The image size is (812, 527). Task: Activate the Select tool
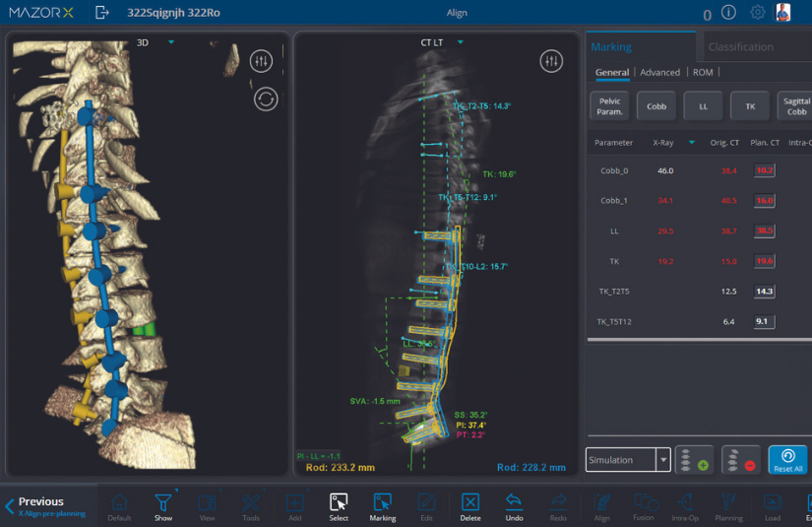click(x=339, y=506)
